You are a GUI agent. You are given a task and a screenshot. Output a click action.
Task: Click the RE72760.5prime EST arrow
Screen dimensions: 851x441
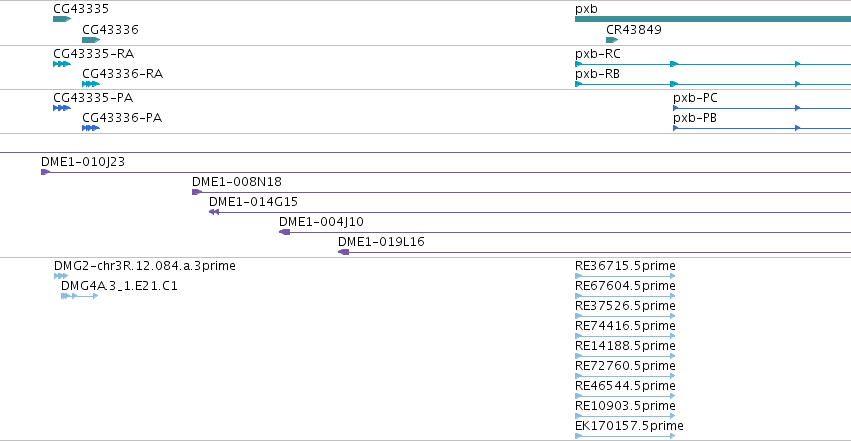pyautogui.click(x=625, y=376)
